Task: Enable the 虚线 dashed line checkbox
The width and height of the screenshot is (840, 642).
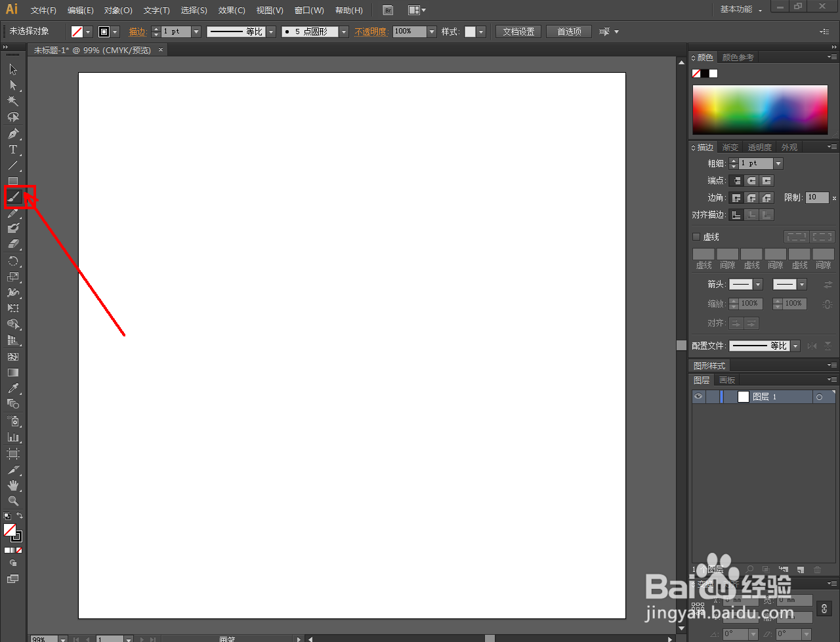Action: (x=696, y=237)
